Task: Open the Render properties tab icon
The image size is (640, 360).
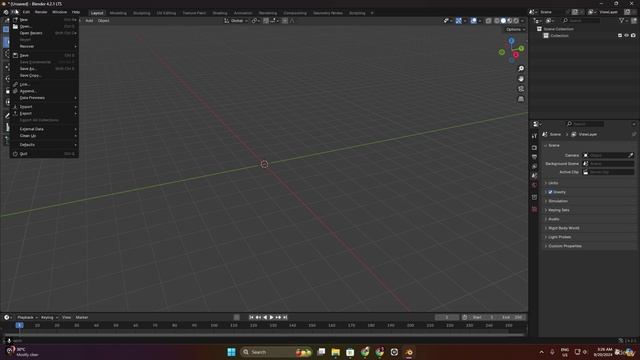Action: coord(534,147)
